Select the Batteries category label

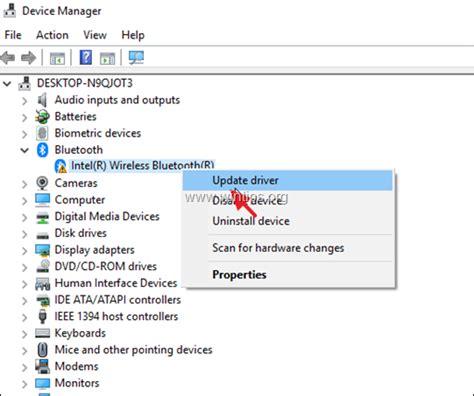point(75,116)
